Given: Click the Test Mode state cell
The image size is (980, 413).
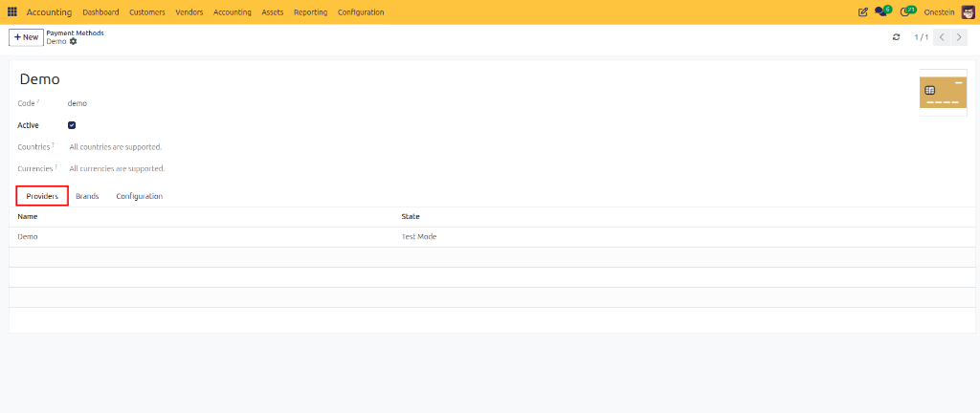Looking at the screenshot, I should pyautogui.click(x=419, y=237).
